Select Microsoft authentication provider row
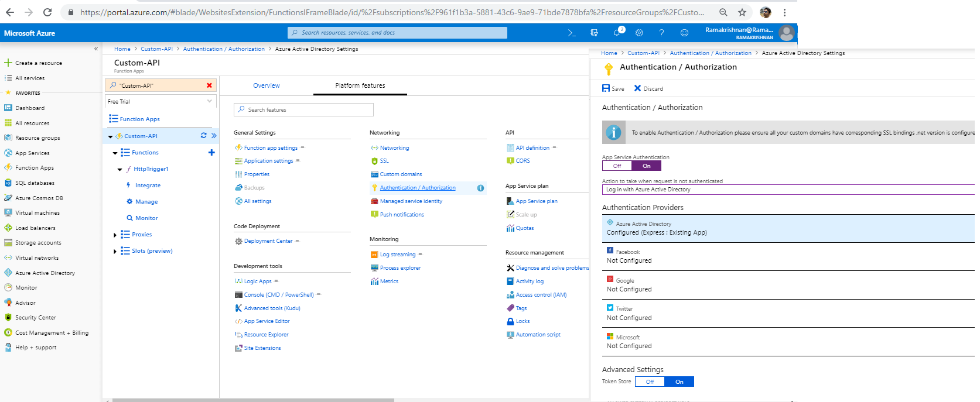980x402 pixels. pos(788,342)
